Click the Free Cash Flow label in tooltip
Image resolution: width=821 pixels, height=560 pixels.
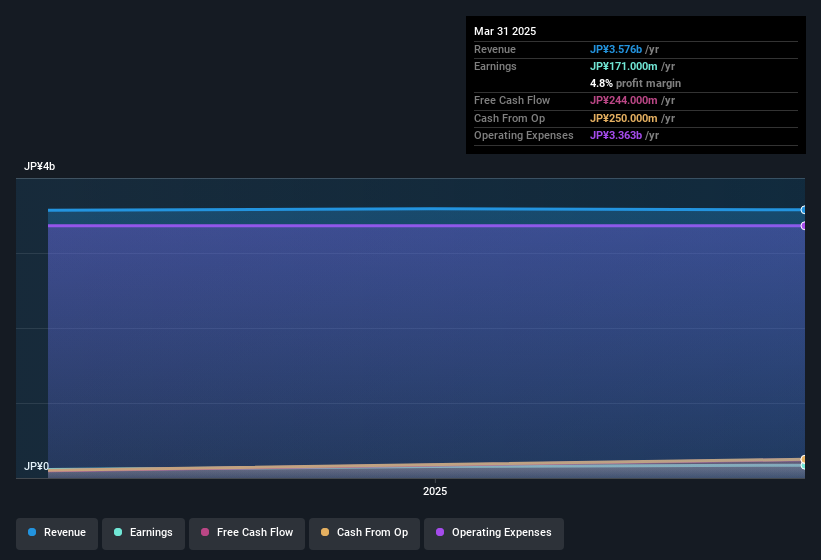coord(512,100)
